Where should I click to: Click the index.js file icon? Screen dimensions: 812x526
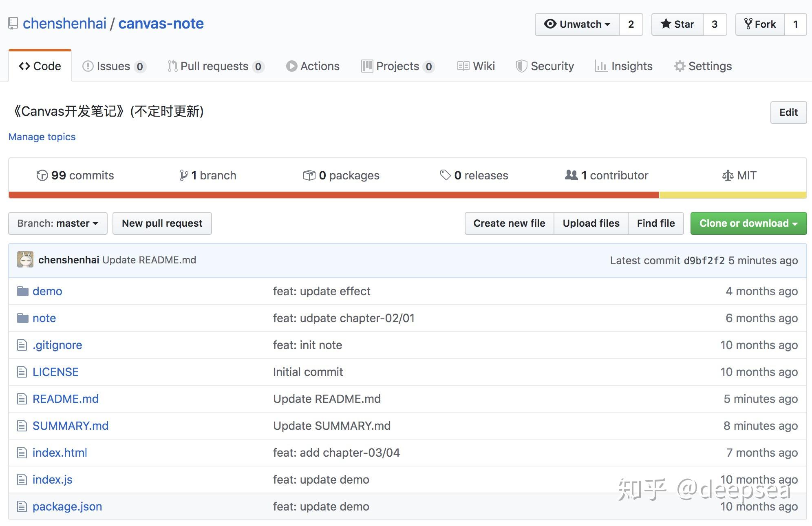pos(22,480)
